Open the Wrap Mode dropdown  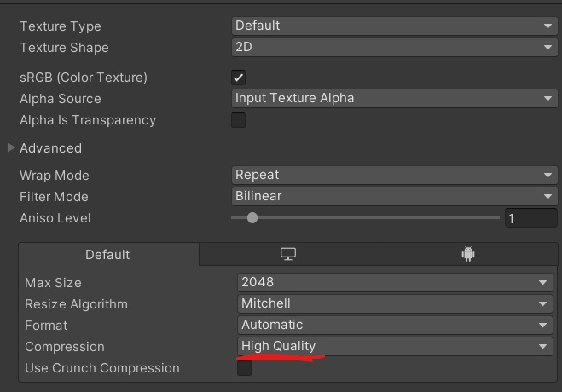[x=395, y=175]
